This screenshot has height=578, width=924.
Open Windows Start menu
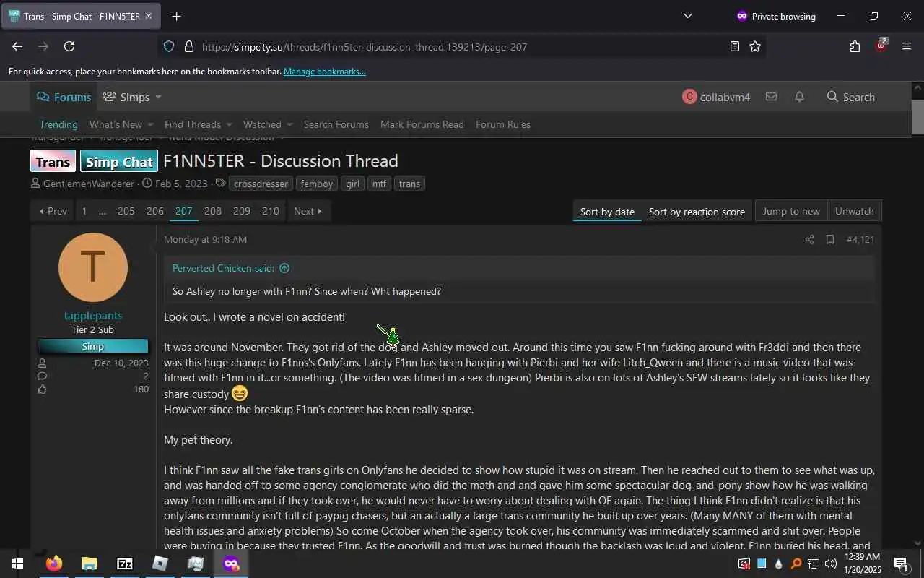tap(17, 564)
